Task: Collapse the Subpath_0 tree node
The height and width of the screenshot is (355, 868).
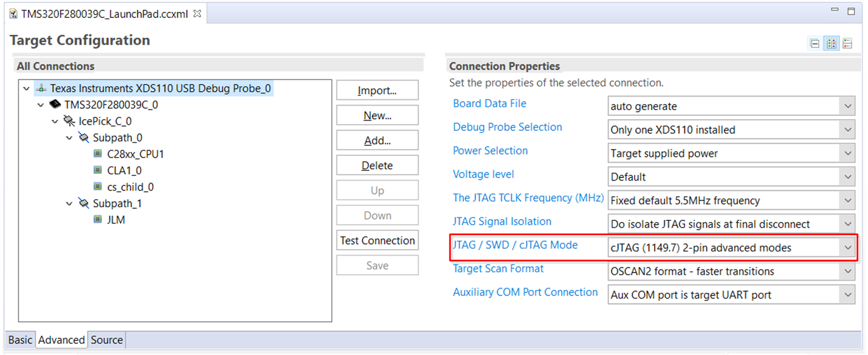Action: coord(69,138)
